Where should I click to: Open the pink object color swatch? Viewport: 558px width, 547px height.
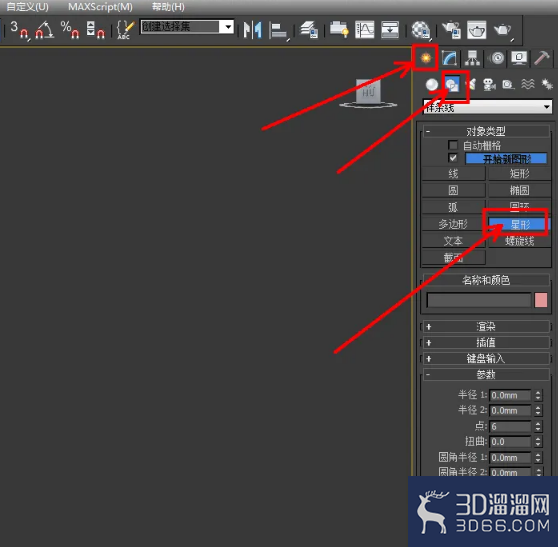tap(541, 300)
